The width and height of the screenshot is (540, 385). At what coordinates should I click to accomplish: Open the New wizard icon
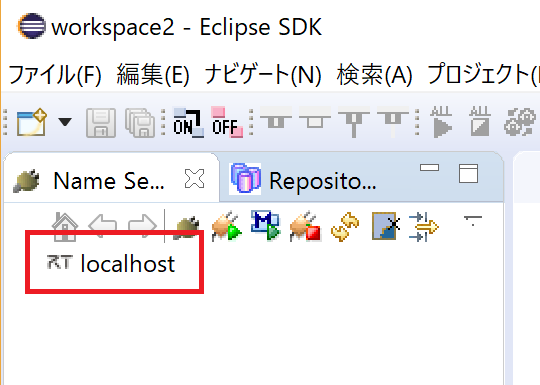click(x=32, y=123)
